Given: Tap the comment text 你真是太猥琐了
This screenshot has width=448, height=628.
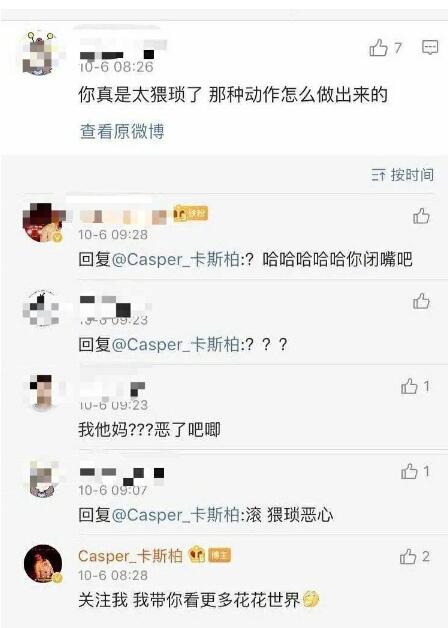Looking at the screenshot, I should (x=140, y=95).
